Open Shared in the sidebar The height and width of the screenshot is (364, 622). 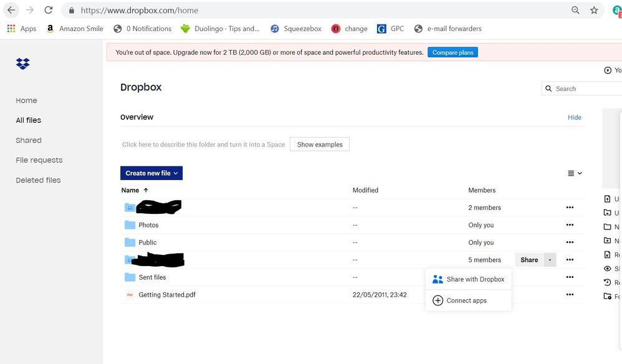29,140
